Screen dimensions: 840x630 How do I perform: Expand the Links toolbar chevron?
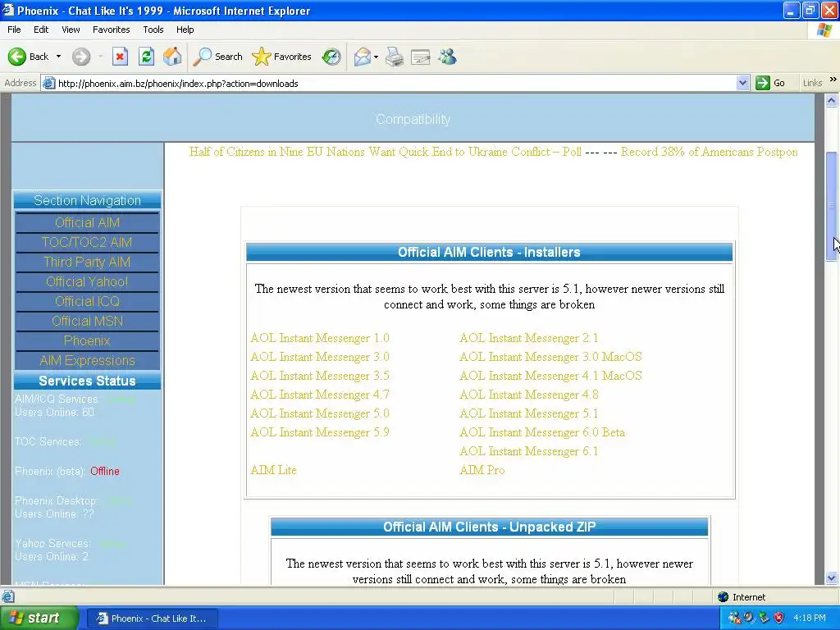833,80
